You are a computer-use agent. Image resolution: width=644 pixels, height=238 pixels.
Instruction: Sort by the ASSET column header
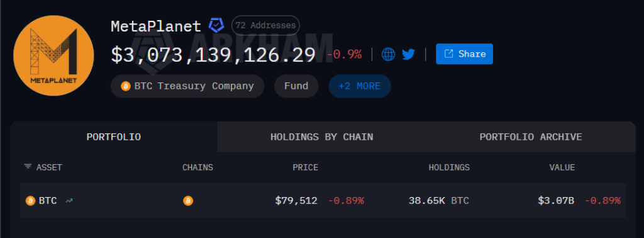pos(49,167)
